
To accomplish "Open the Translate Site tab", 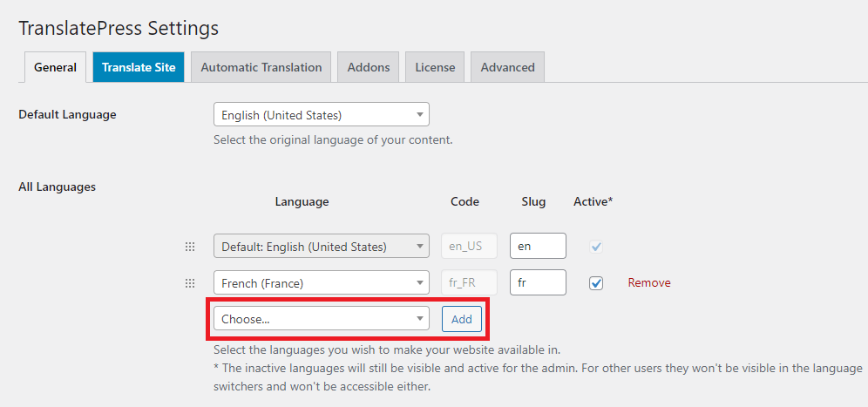I will coord(139,67).
